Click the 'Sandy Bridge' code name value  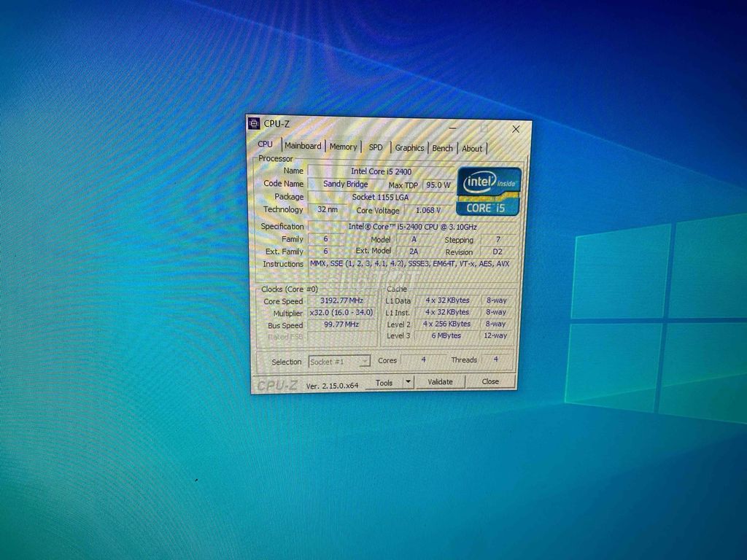345,184
